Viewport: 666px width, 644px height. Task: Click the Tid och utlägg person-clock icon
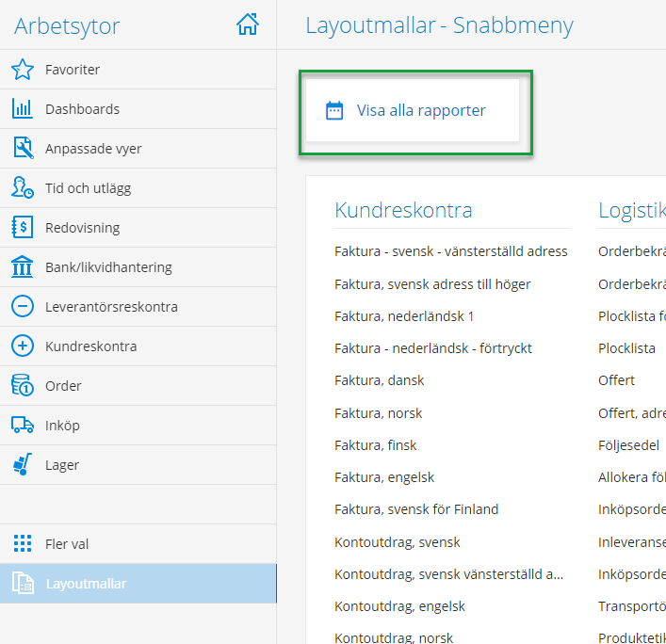(x=22, y=187)
